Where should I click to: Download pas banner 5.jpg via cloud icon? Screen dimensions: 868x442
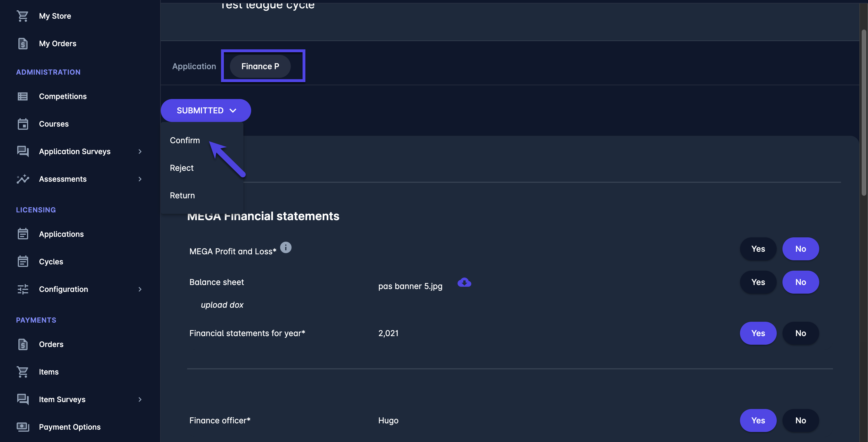464,282
